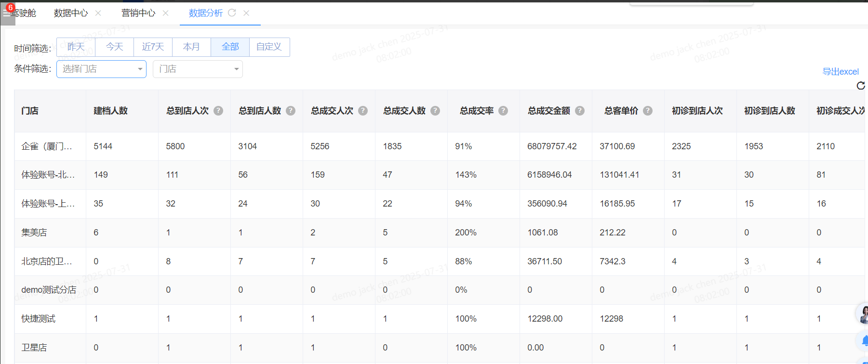Select the 本月 time filter button
The image size is (868, 364).
191,47
